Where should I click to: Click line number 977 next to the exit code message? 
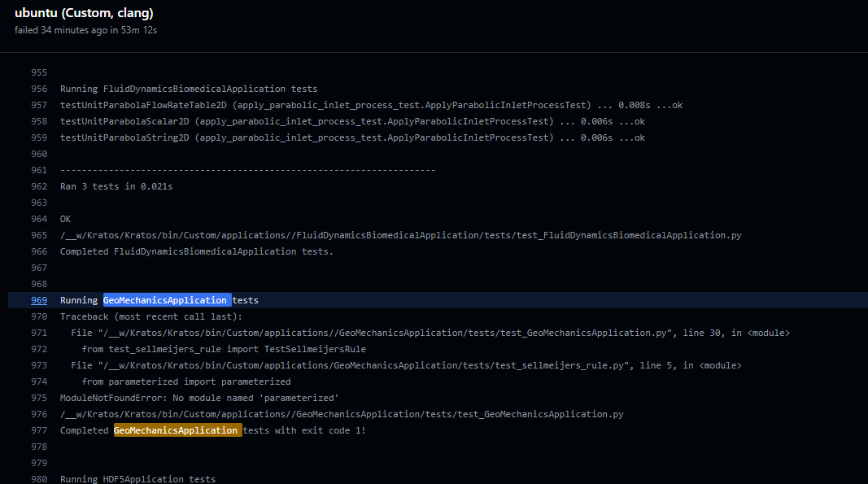pos(39,430)
